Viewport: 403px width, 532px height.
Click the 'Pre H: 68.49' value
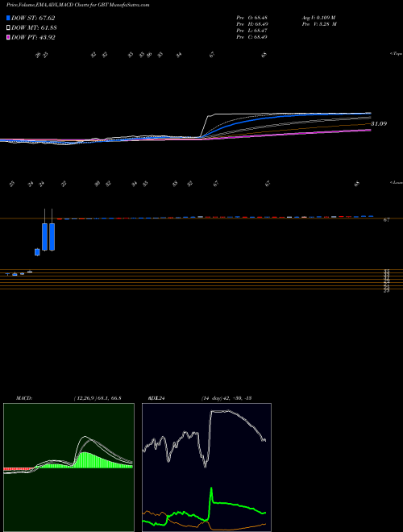(251, 24)
